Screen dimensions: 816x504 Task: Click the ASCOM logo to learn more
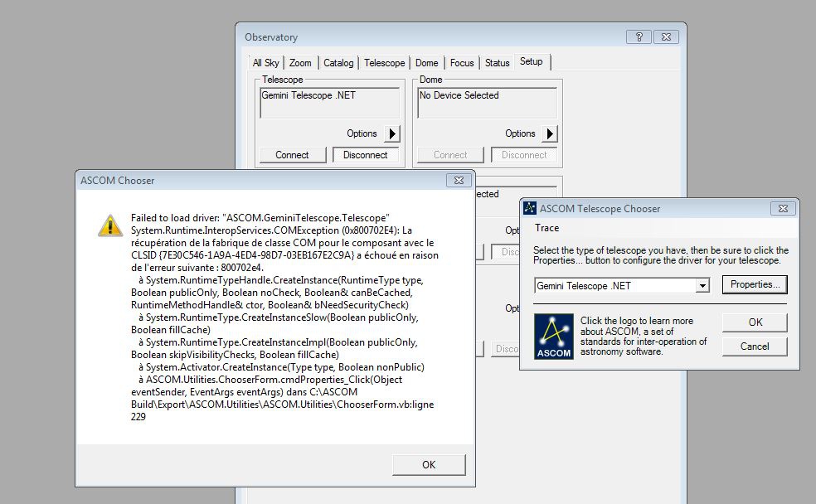tap(554, 337)
